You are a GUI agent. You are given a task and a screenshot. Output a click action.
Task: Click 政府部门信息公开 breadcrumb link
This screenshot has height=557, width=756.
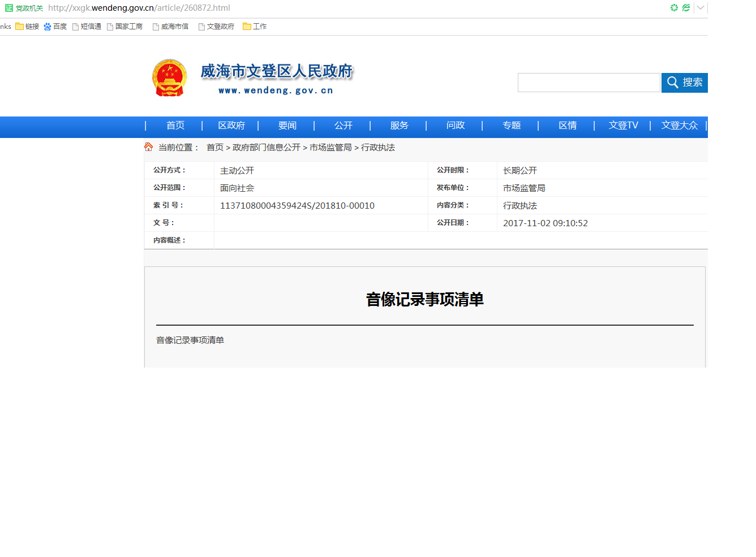[267, 148]
